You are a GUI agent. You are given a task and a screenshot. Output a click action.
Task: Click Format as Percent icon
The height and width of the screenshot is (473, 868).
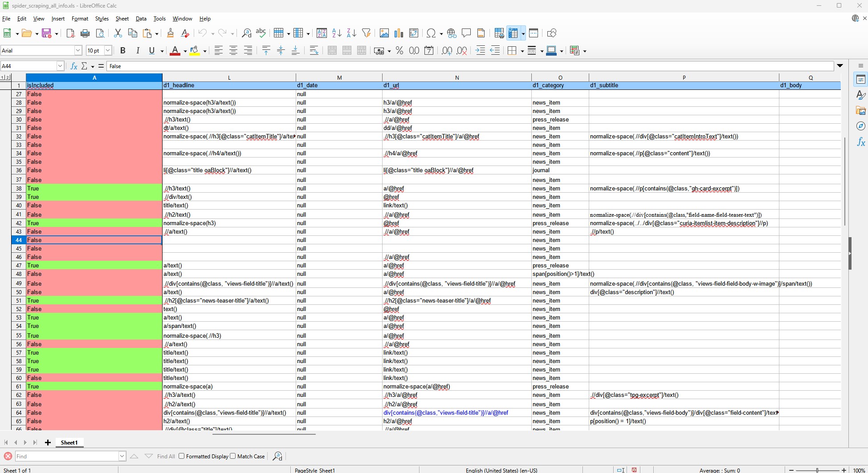pos(399,51)
